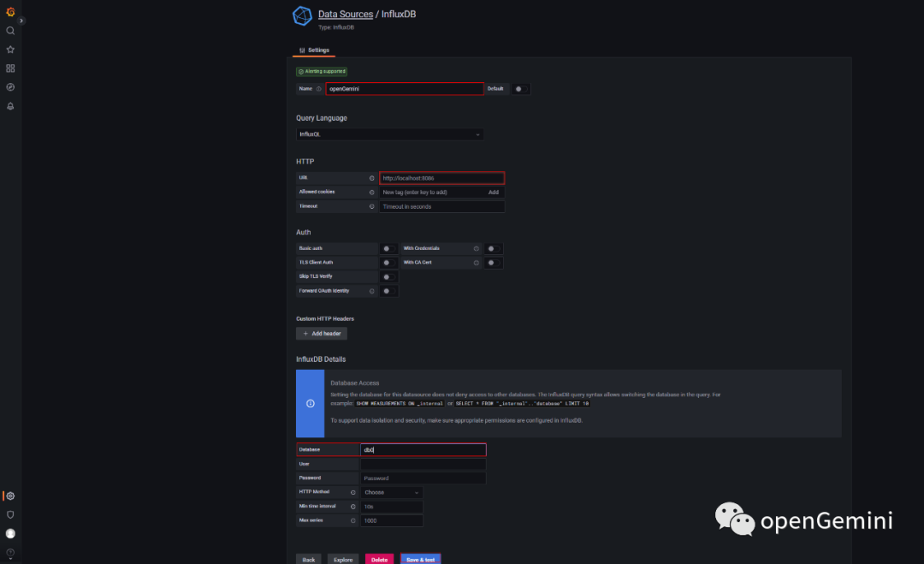Click info icon next to Forward OAuth Identity
Screen dimensions: 924x564
coord(372,291)
